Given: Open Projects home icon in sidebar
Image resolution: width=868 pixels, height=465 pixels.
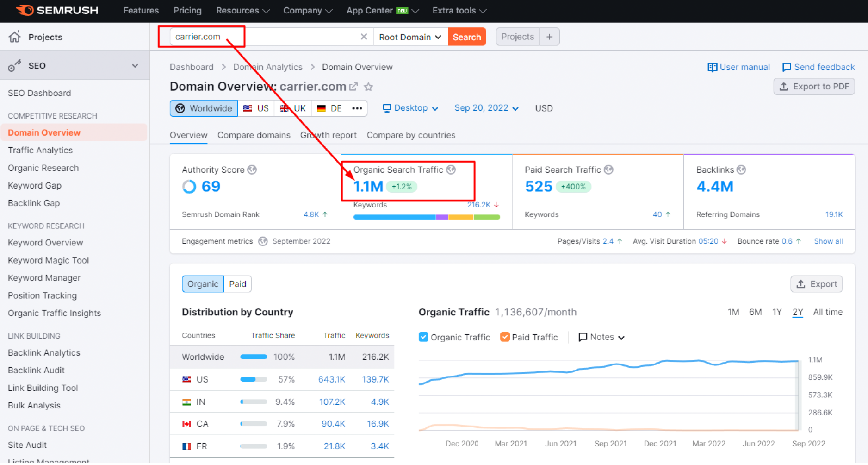Looking at the screenshot, I should [15, 37].
